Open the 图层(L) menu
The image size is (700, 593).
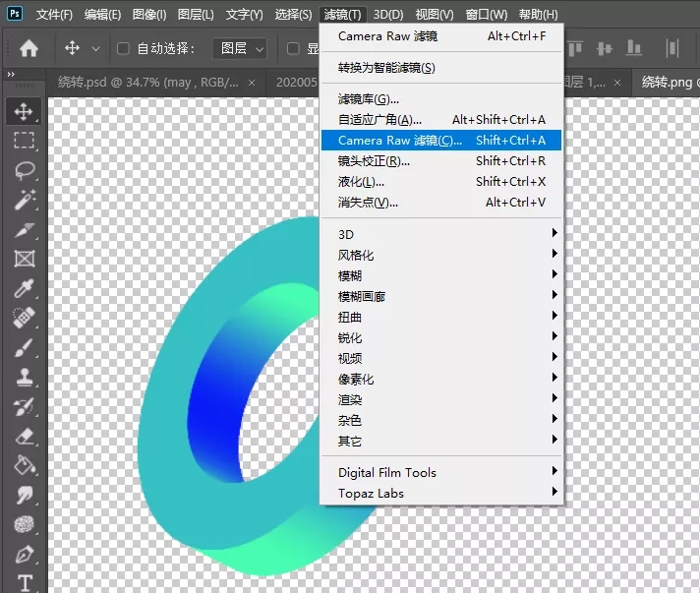point(196,15)
